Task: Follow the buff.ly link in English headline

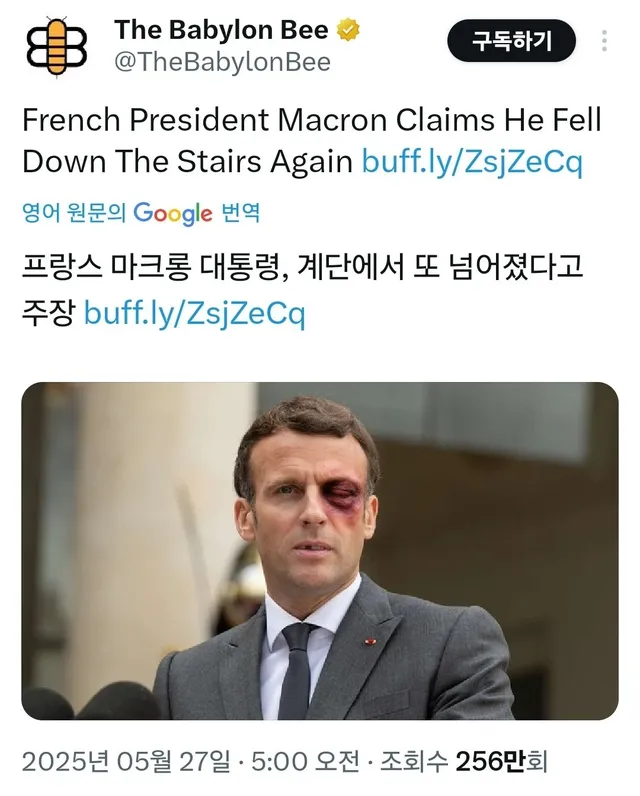Action: (471, 161)
